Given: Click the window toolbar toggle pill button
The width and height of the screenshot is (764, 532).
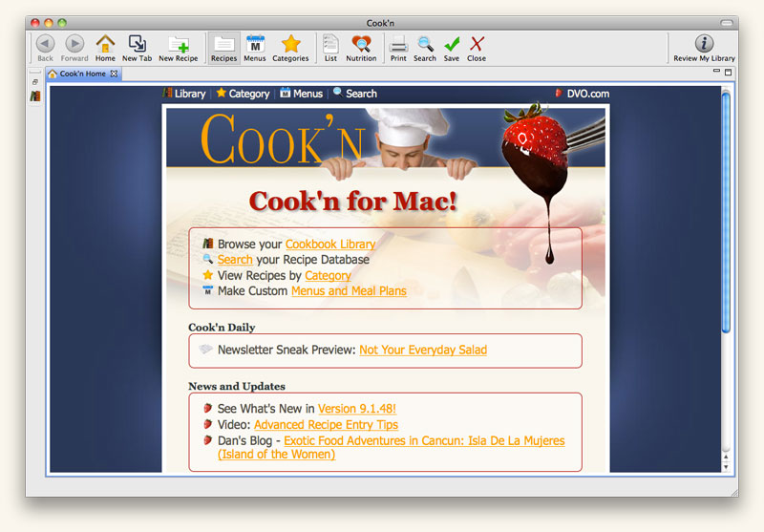Looking at the screenshot, I should point(727,23).
